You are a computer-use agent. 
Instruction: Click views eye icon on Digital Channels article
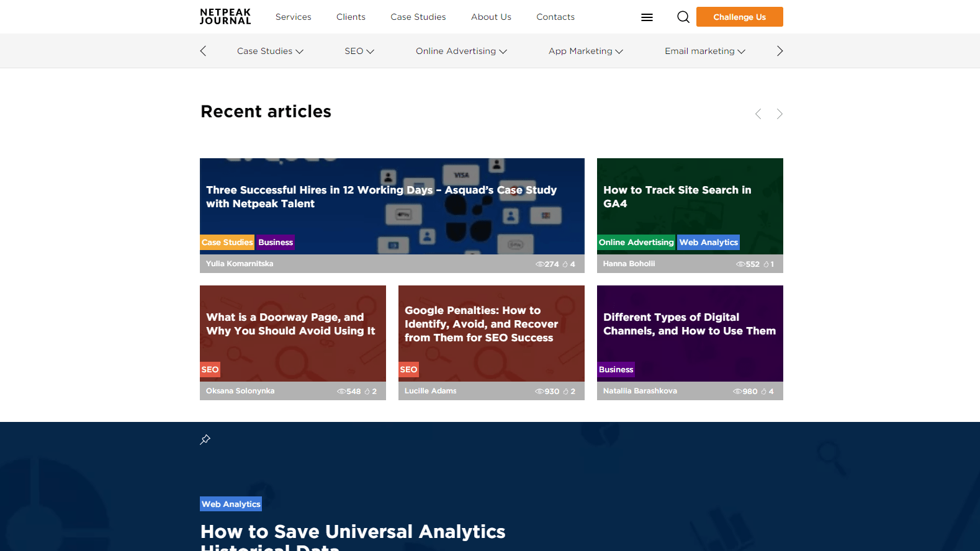click(737, 392)
